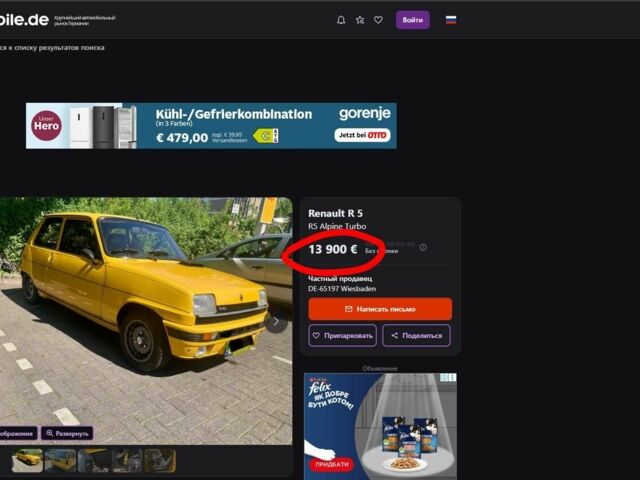Select fourth car thumbnail
The width and height of the screenshot is (640, 480).
pos(127,460)
